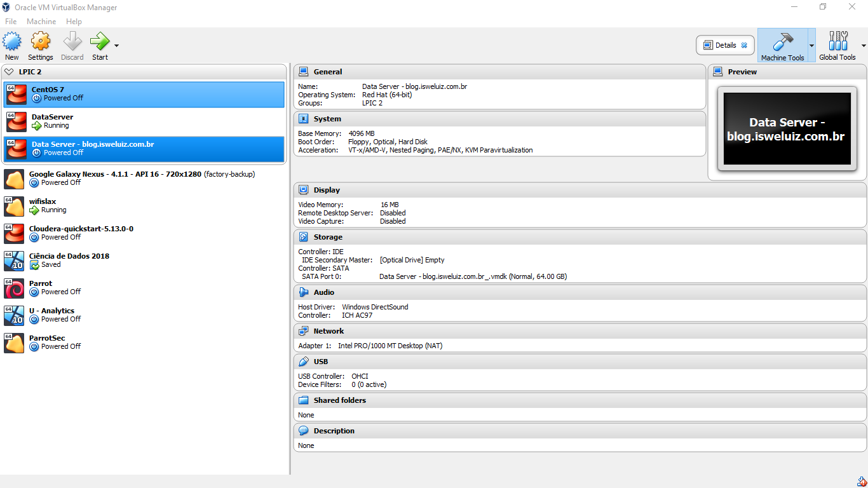The width and height of the screenshot is (868, 488).
Task: Select Machine Tools hammer button
Action: point(782,45)
